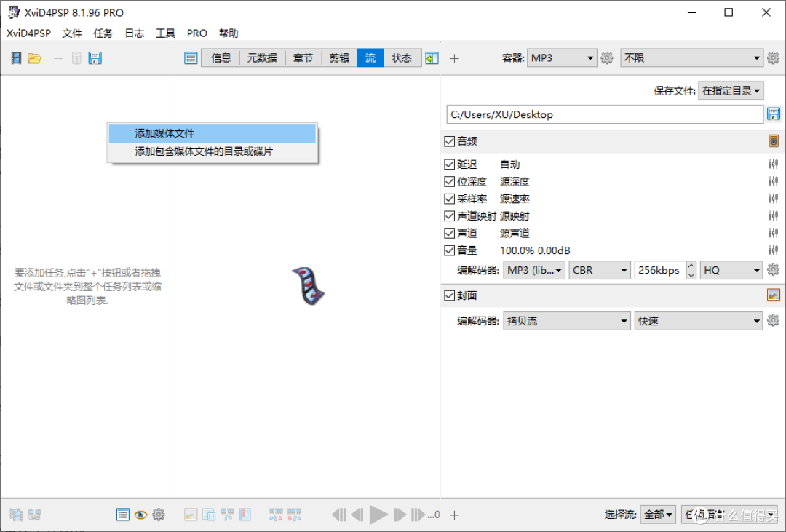Click the bottom-left film strips icon
The height and width of the screenshot is (532, 786).
pos(17,515)
